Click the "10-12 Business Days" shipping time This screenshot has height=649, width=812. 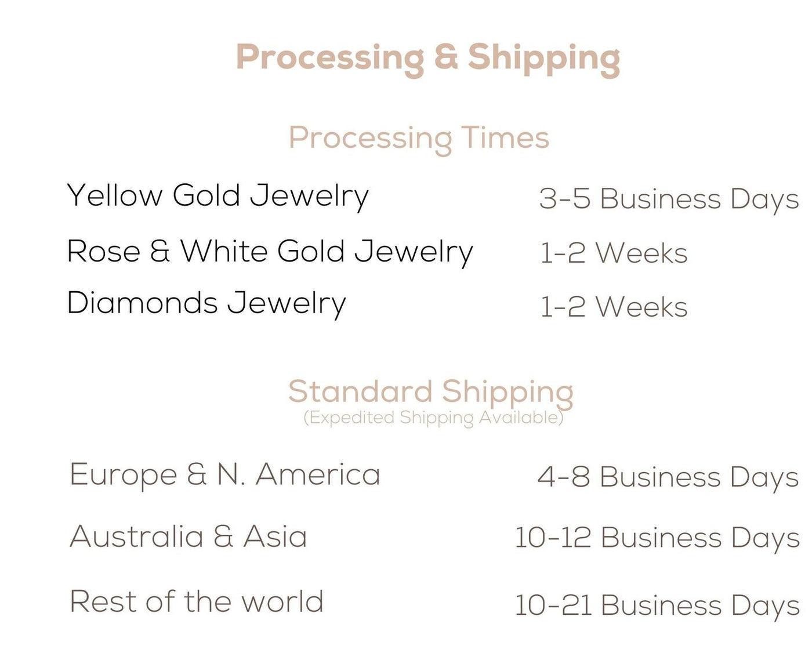[657, 538]
